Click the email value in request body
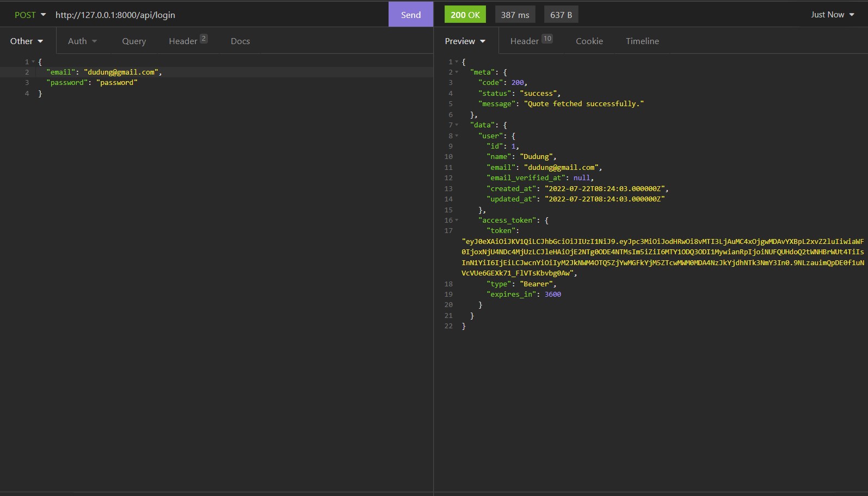Viewport: 868px width, 496px height. (x=121, y=72)
